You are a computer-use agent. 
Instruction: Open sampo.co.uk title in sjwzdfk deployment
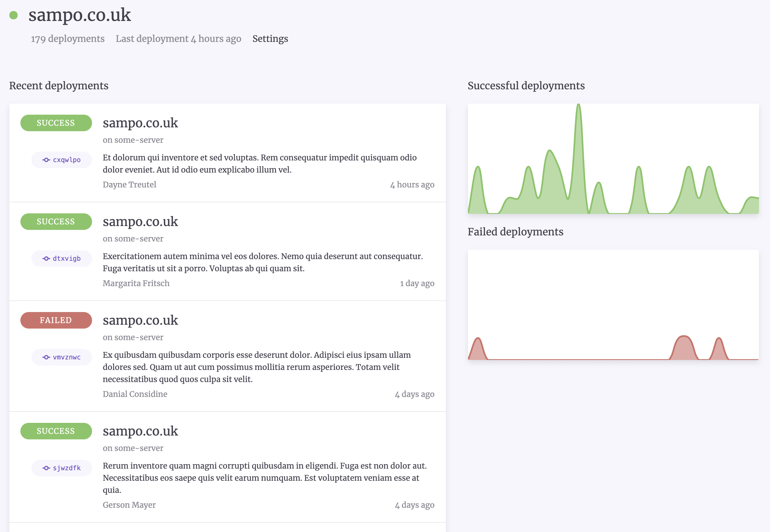coord(140,431)
